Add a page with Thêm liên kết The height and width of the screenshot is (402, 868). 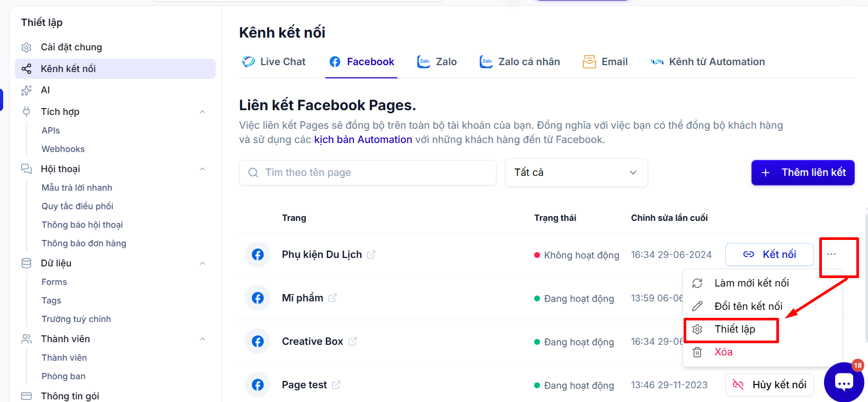pyautogui.click(x=803, y=173)
